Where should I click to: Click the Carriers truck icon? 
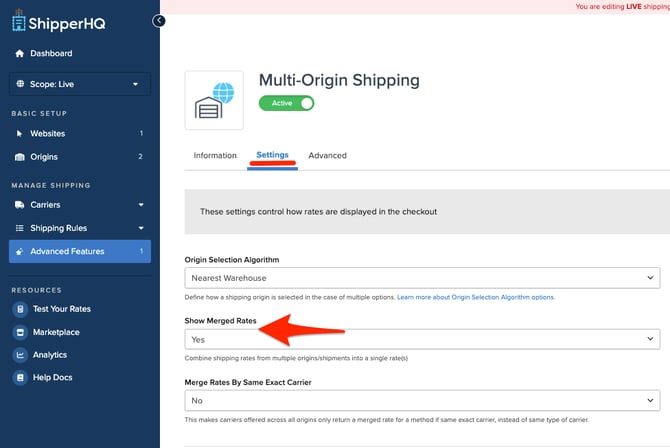(x=19, y=205)
